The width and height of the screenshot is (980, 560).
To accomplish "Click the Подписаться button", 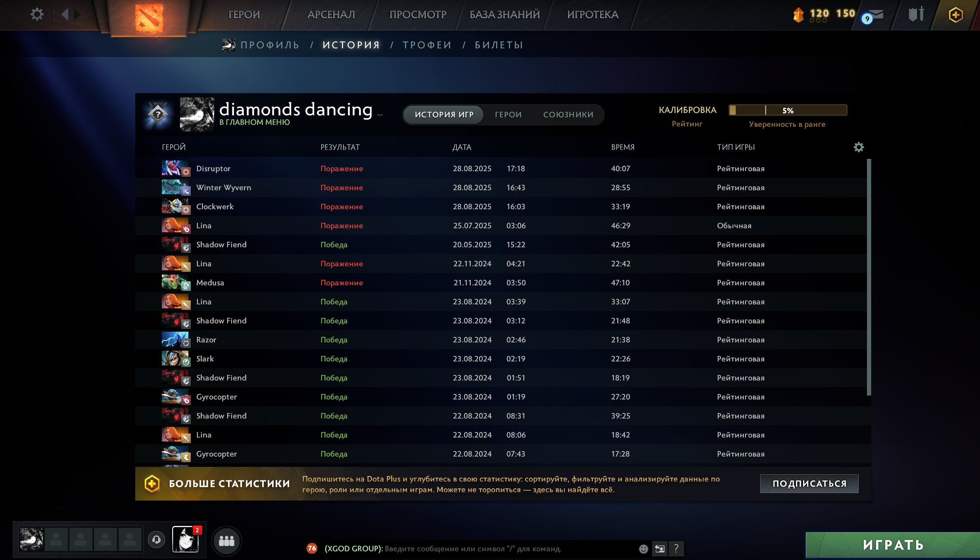I will pyautogui.click(x=809, y=484).
